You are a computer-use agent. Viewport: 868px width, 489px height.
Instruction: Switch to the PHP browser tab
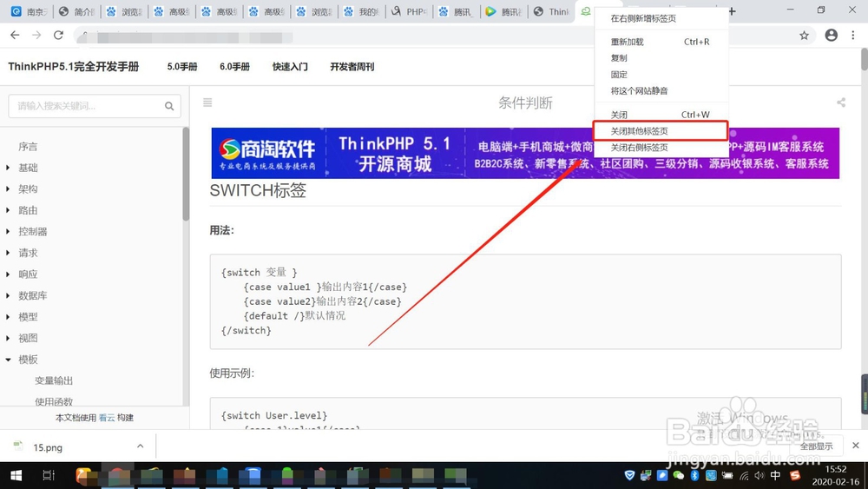pos(410,11)
